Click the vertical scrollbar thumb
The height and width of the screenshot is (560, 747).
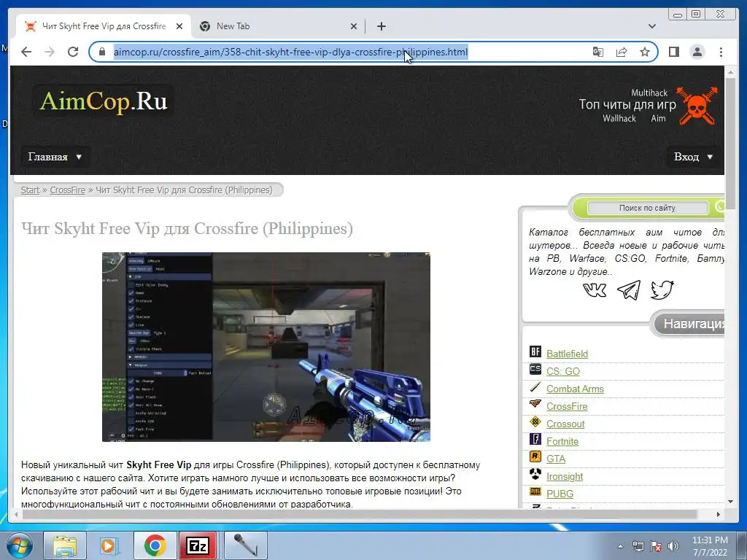730,142
